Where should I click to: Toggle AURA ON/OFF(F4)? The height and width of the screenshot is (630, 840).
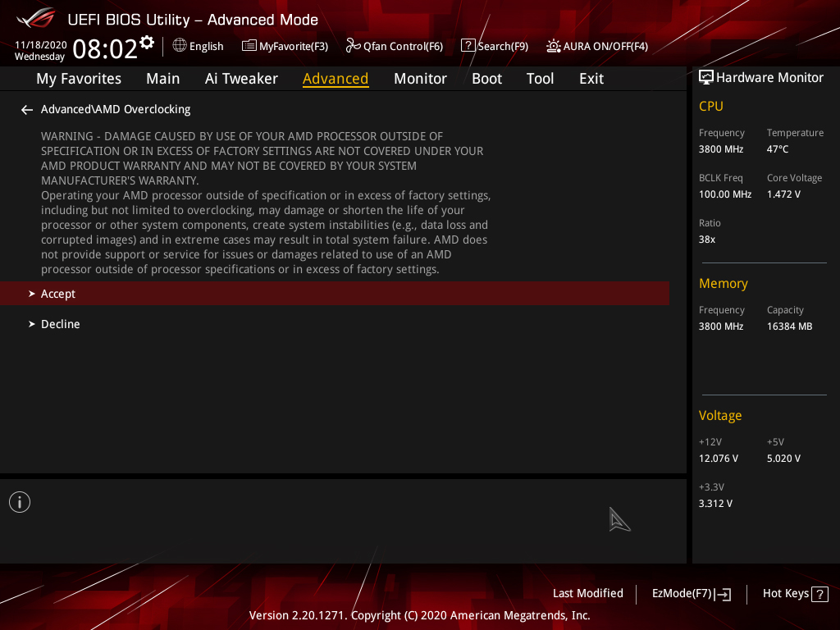coord(605,47)
